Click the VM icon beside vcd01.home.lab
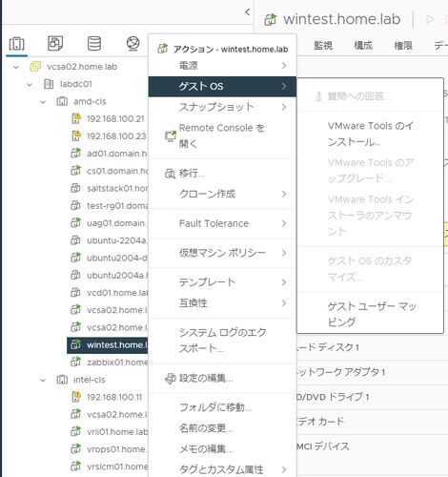The image size is (448, 477). pos(75,293)
